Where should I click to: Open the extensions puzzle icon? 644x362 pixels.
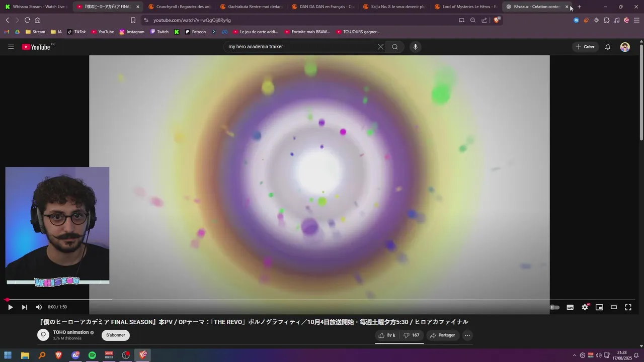[606, 20]
